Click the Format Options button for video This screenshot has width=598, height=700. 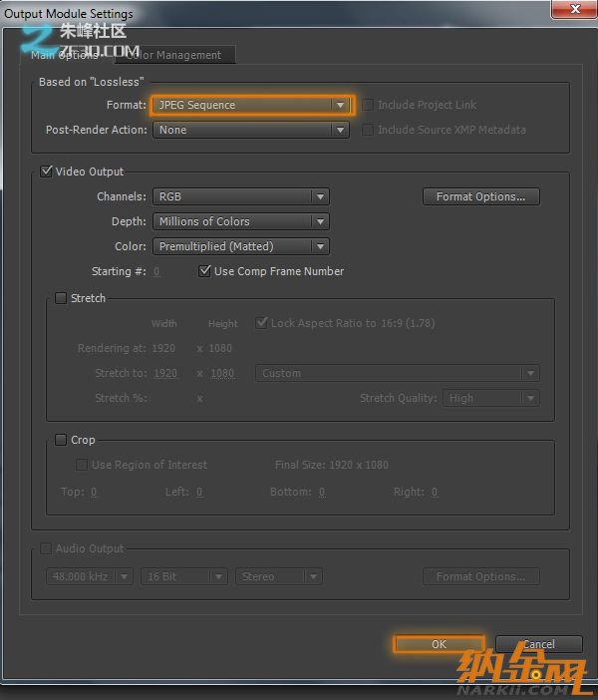480,196
